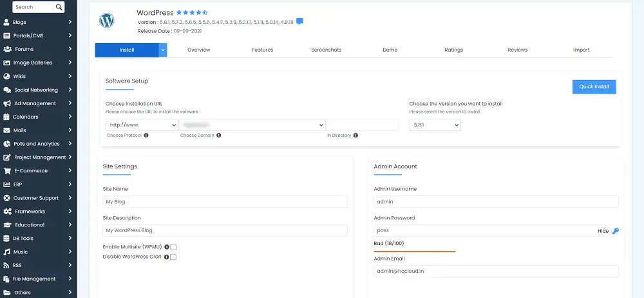Click the Quick Install button

pyautogui.click(x=594, y=87)
